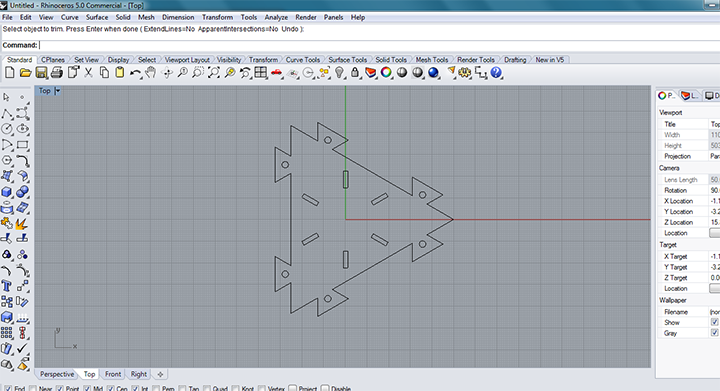Click the Paste clipboard icon
Image resolution: width=720 pixels, height=391 pixels.
tap(119, 73)
